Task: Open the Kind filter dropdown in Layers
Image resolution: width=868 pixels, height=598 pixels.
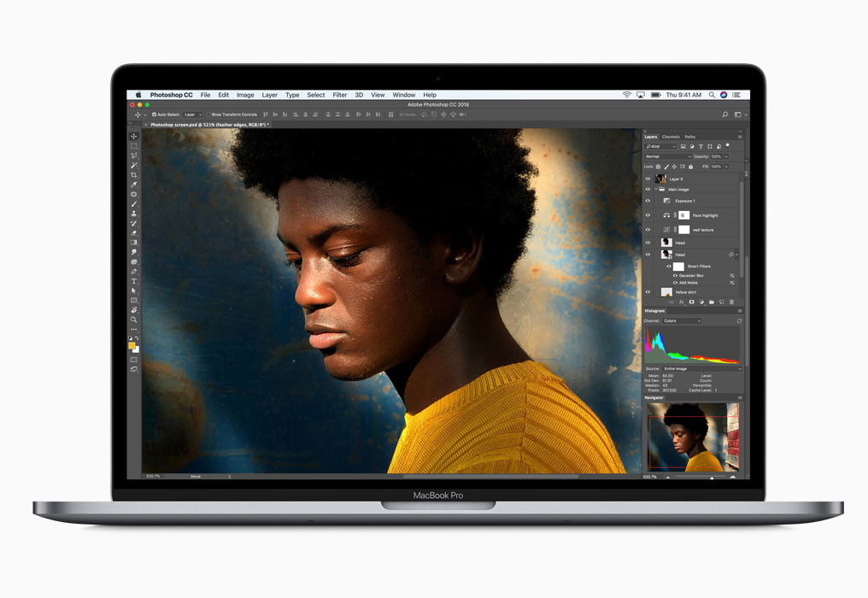Action: (x=660, y=147)
